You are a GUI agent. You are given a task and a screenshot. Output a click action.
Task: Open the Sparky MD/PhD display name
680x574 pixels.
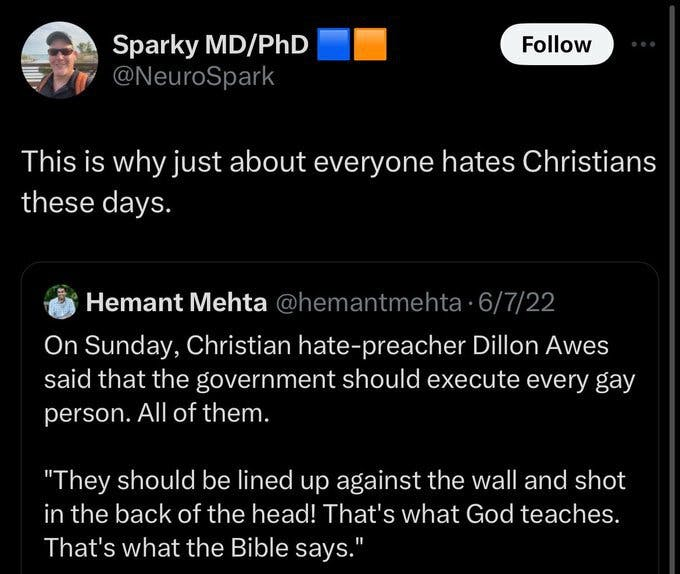[210, 45]
